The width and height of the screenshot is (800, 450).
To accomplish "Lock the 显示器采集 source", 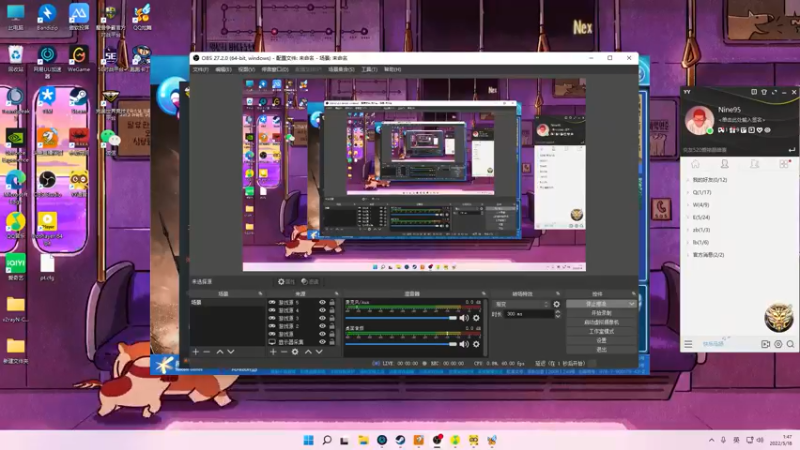I will (332, 342).
